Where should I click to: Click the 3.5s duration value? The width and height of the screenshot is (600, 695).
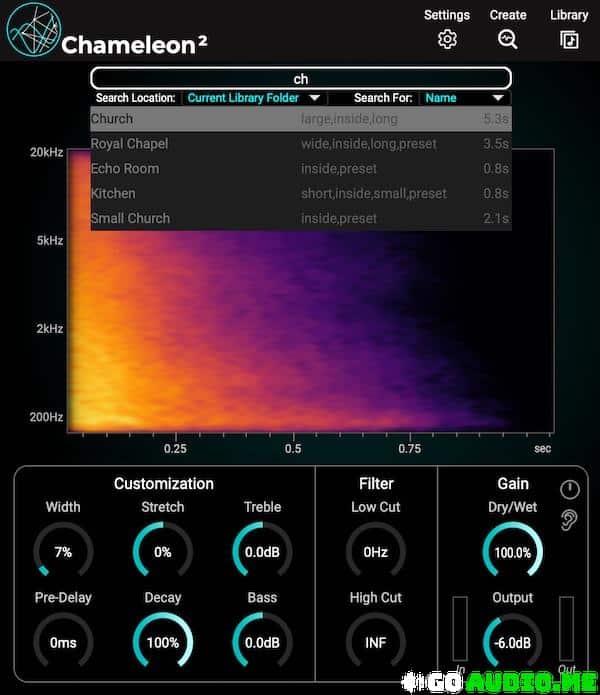(x=496, y=144)
